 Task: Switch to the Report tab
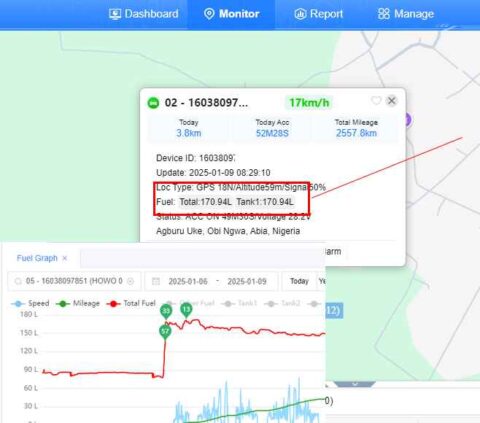(318, 14)
